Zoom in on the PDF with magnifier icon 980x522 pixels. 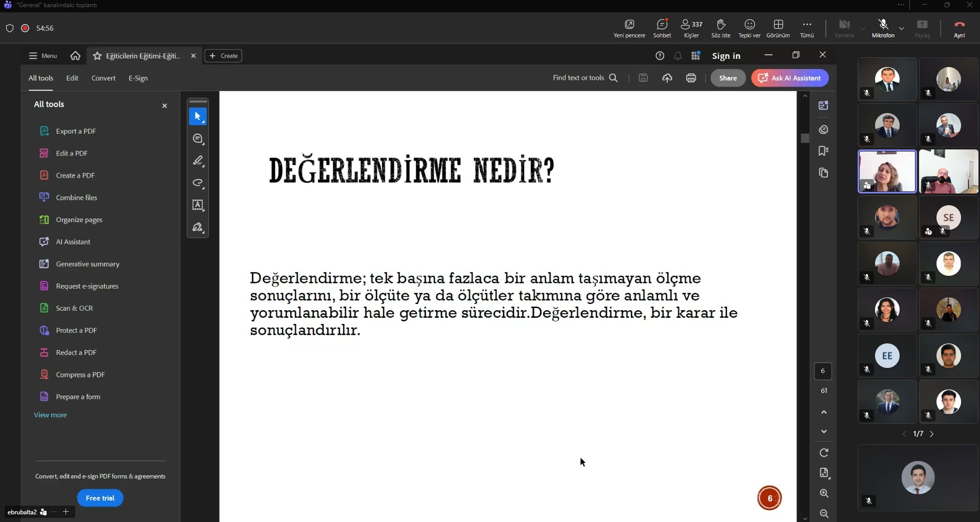(x=824, y=493)
